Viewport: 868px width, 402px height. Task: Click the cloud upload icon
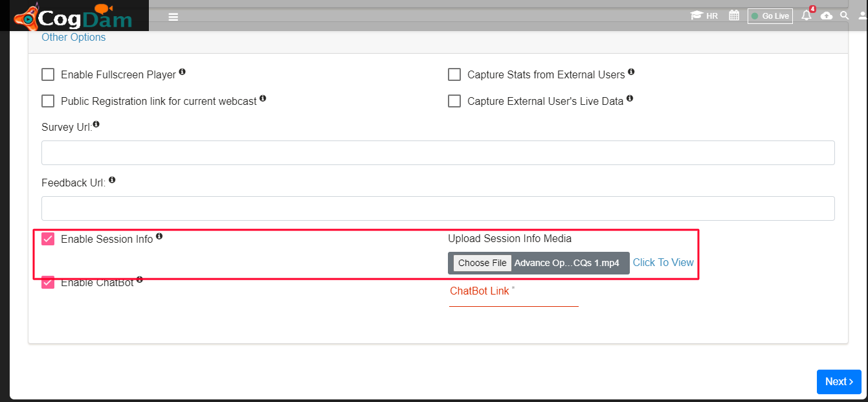coord(827,16)
